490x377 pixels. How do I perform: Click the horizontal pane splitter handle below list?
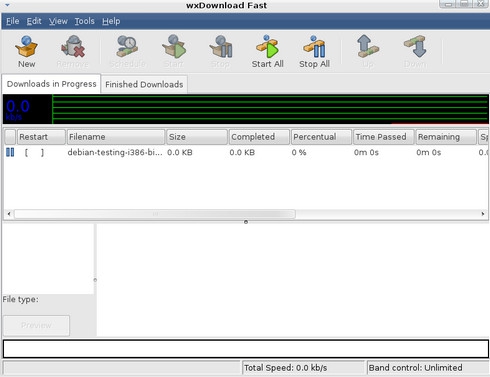pos(246,222)
